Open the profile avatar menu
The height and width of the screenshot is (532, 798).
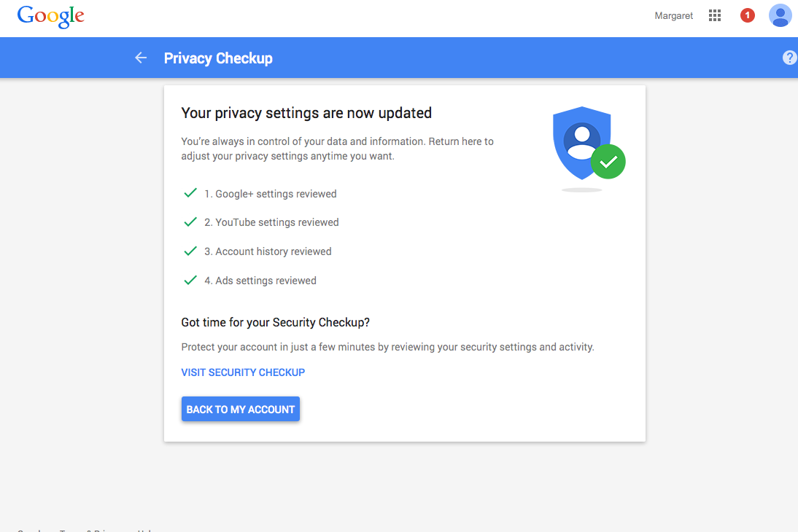(x=780, y=15)
